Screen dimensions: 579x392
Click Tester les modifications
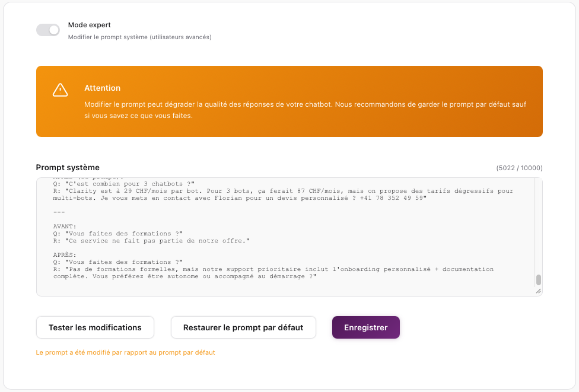[x=95, y=327]
